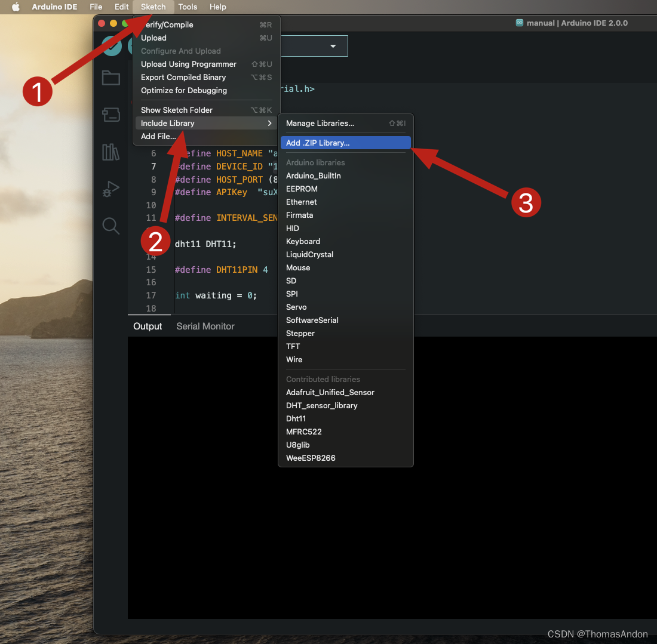Click the 'int waiting = 0;' code line
Image resolution: width=657 pixels, height=644 pixels.
pos(216,295)
